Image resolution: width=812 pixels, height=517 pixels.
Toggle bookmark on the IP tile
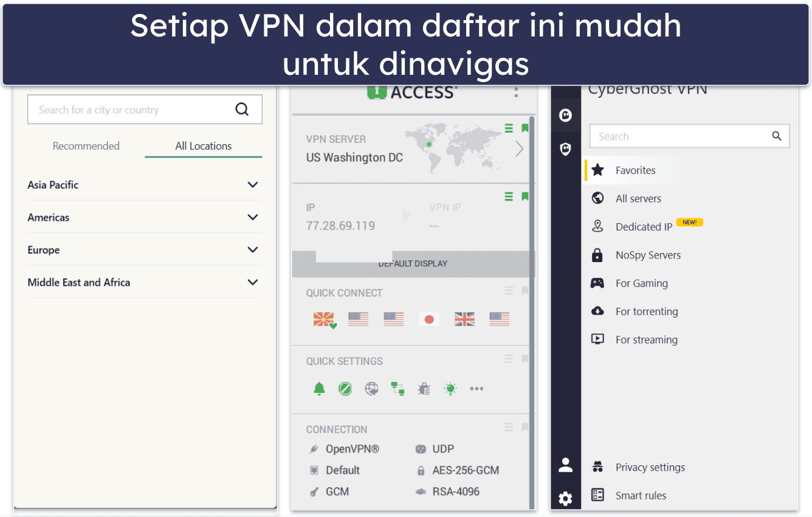525,196
